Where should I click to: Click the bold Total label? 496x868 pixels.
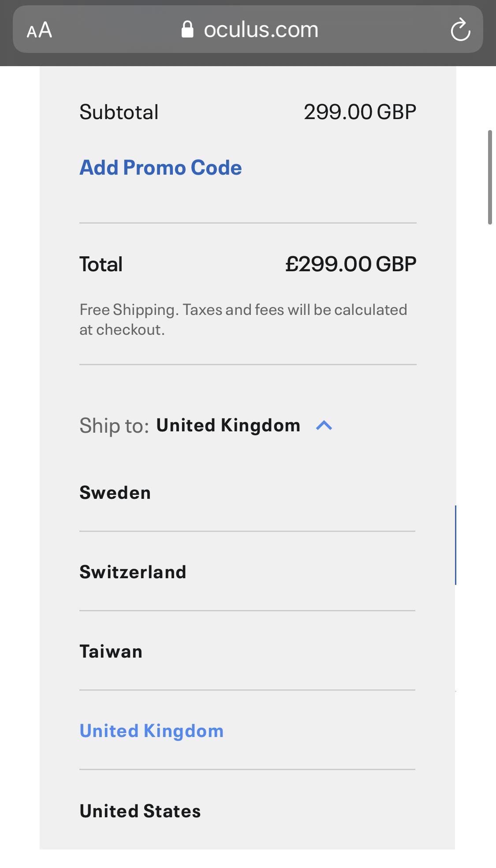101,264
